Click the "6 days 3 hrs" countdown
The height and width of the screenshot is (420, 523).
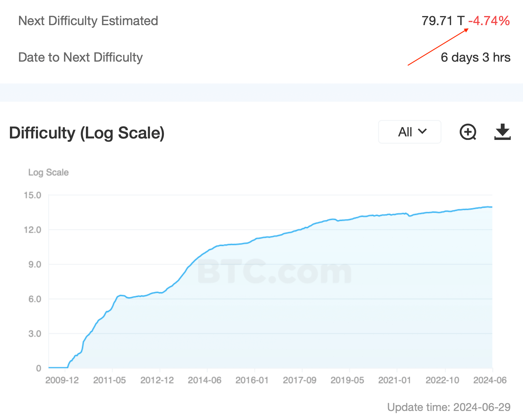[475, 57]
